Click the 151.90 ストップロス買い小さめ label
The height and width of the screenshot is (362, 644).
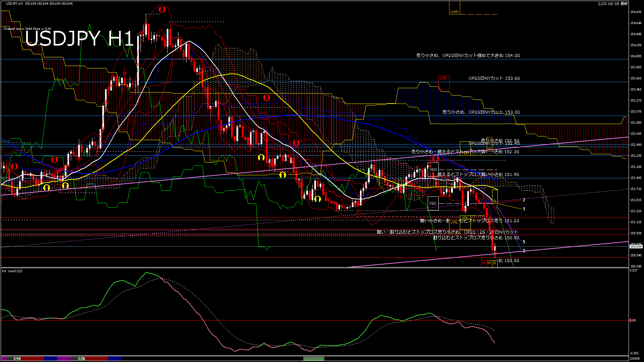pos(478,175)
